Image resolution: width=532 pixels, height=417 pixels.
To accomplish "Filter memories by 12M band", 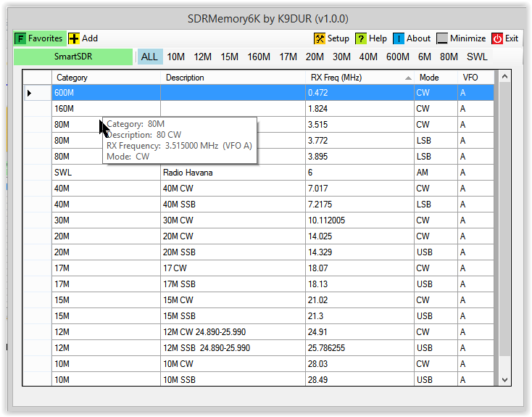I will coord(202,57).
